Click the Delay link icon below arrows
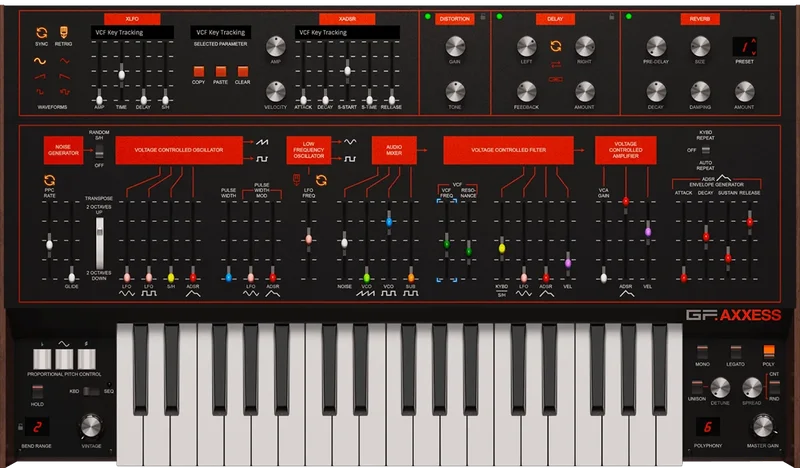The image size is (800, 468). tap(556, 79)
